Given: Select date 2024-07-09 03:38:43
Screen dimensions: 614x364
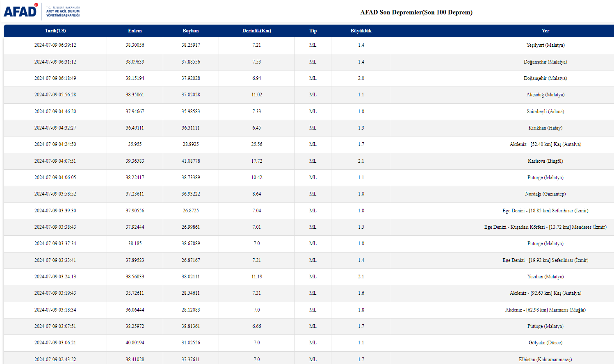Looking at the screenshot, I should (x=55, y=227).
